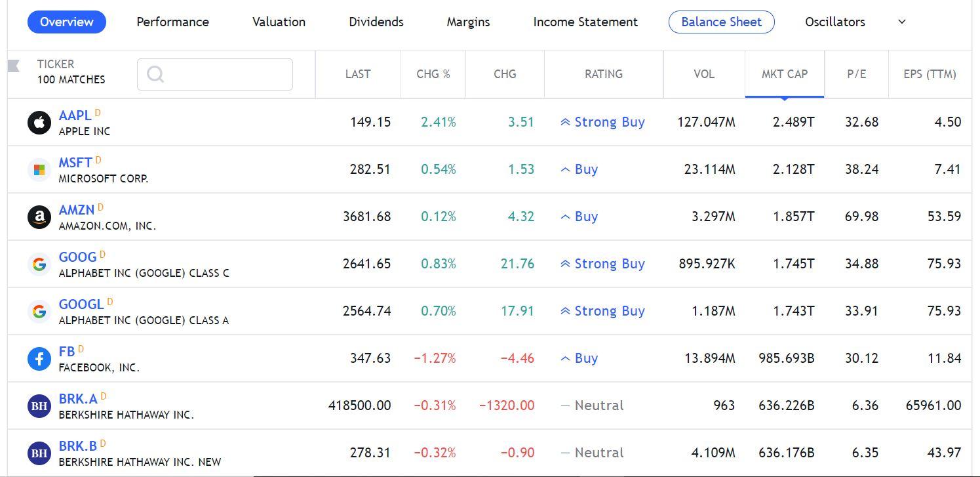This screenshot has width=980, height=477.
Task: Expand more column tabs with chevron
Action: coord(902,22)
